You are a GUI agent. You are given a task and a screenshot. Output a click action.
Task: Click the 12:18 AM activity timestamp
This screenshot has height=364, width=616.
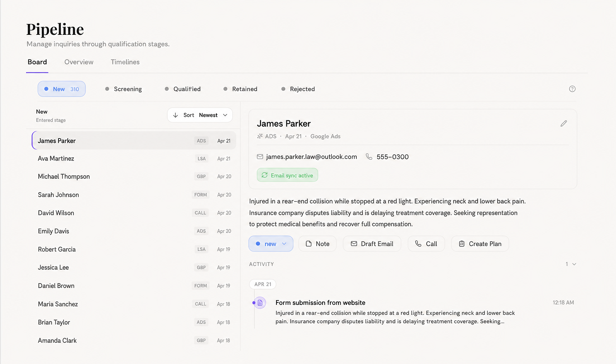point(563,302)
